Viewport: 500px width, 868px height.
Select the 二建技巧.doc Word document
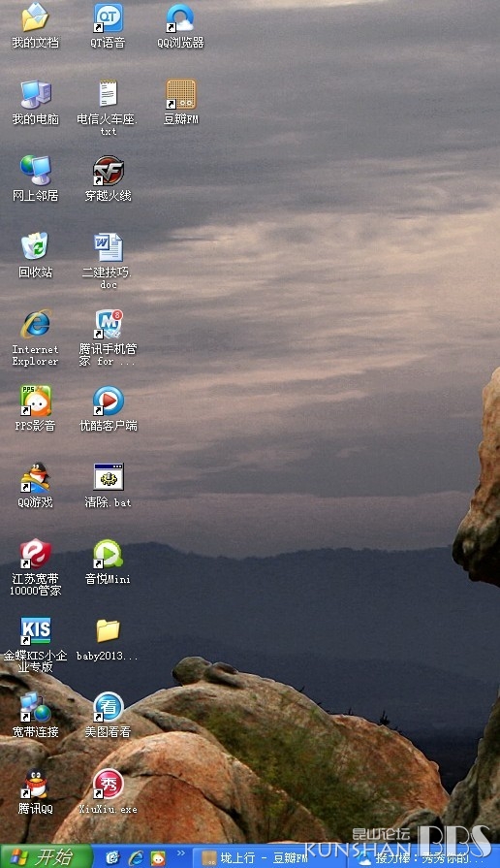(108, 247)
